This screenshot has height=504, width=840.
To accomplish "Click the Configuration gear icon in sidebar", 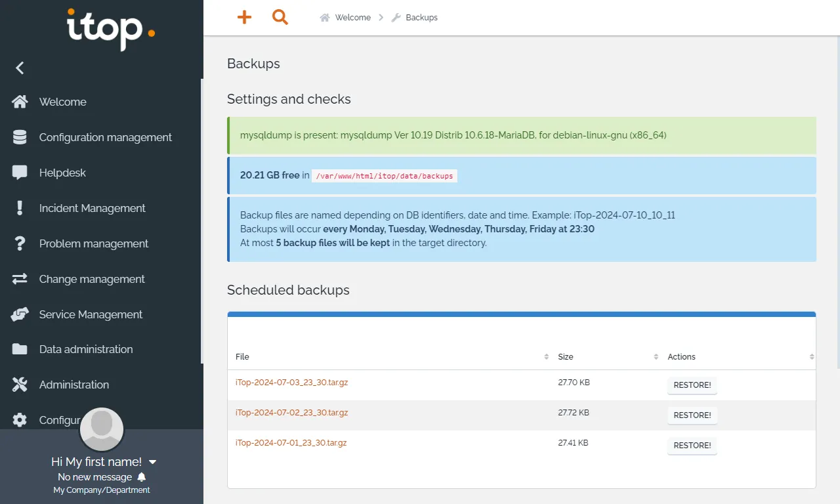I will tap(20, 420).
